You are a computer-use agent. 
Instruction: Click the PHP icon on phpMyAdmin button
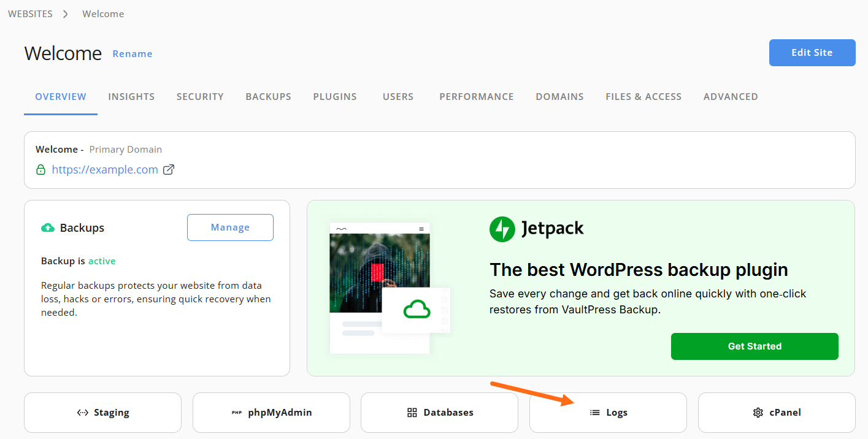(x=237, y=413)
